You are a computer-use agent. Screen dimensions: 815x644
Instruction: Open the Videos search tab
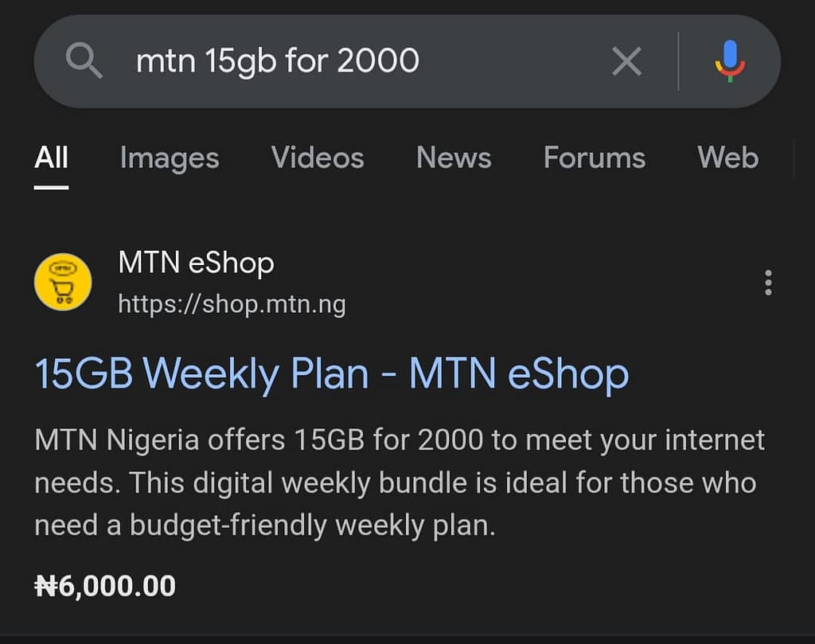pos(318,158)
